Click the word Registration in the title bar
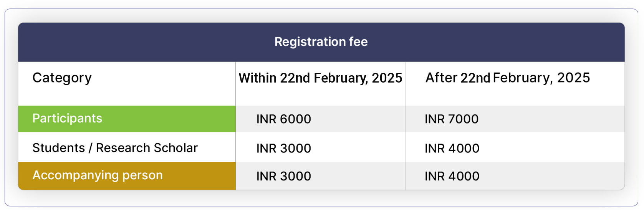Viewport: 644px width, 210px height. pos(310,42)
